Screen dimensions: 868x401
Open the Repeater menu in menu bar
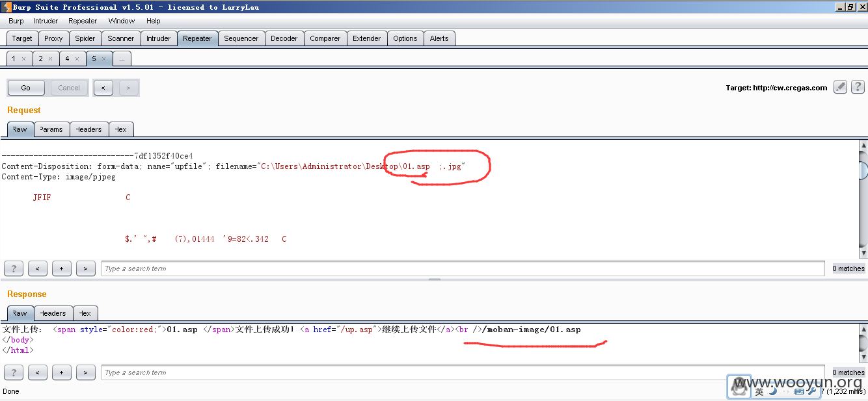tap(83, 21)
